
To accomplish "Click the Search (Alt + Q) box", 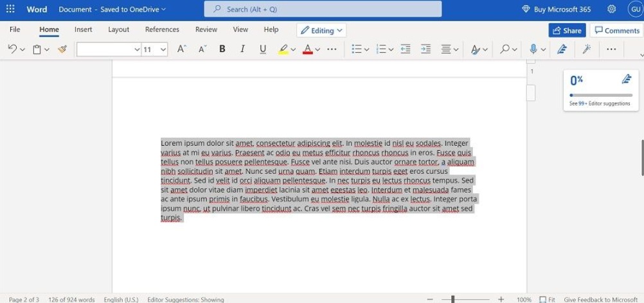I will (323, 9).
